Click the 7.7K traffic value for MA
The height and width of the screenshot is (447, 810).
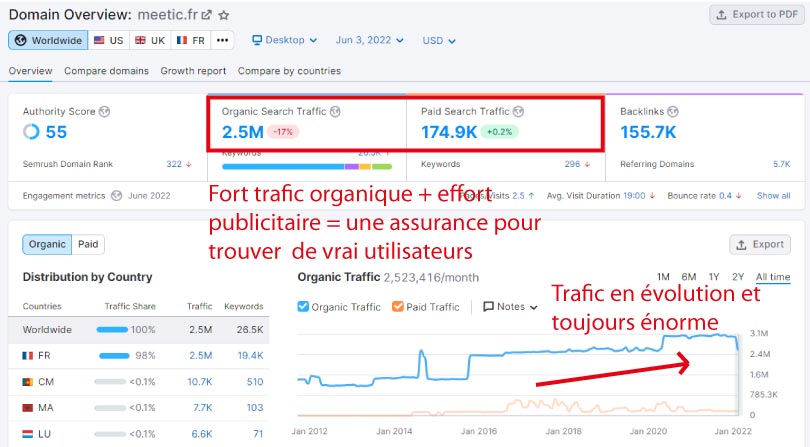click(x=202, y=408)
